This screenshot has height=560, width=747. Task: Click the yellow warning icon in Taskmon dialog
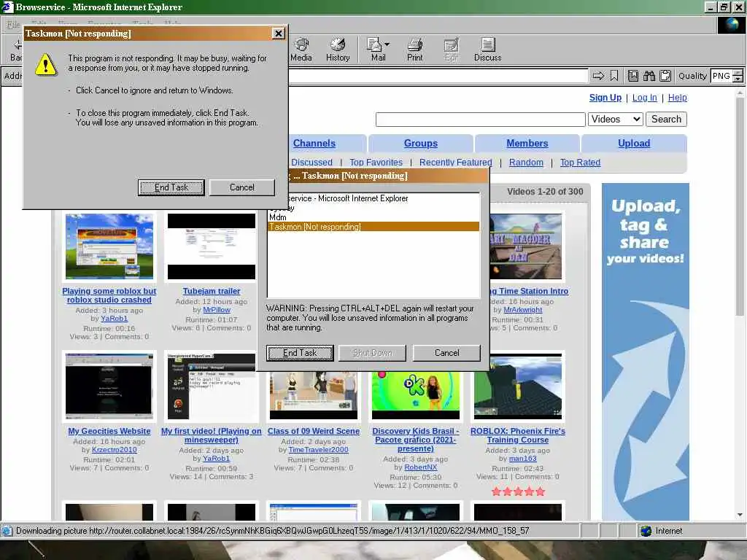tap(46, 64)
